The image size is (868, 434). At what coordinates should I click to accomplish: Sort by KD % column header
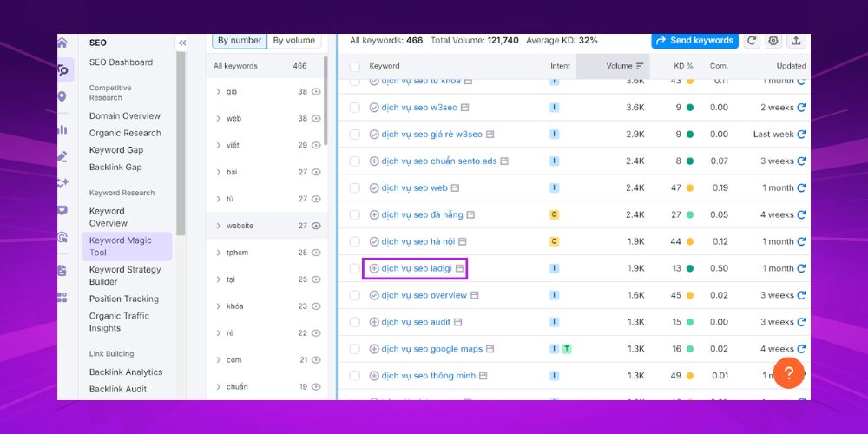(683, 66)
